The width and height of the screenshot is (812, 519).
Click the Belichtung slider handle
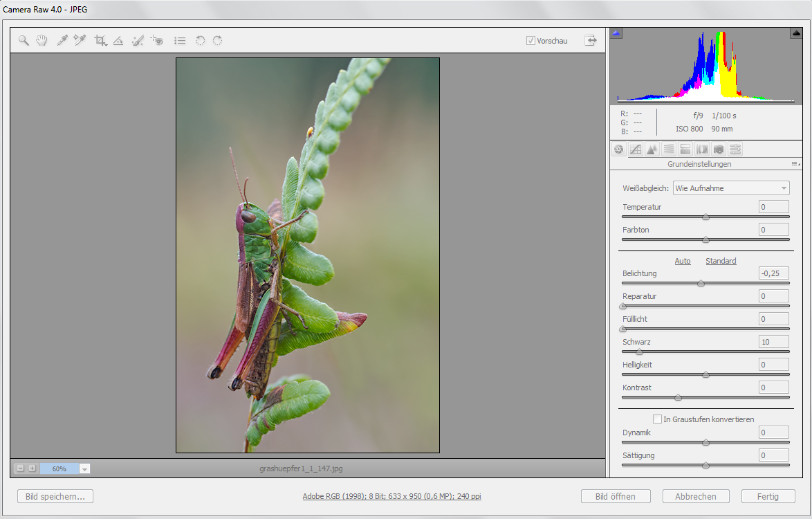point(701,283)
